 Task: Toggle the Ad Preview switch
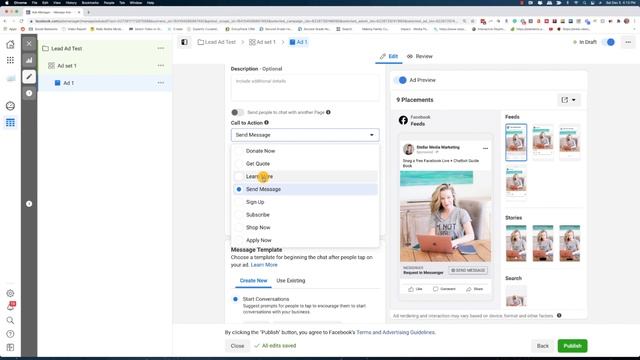click(401, 80)
